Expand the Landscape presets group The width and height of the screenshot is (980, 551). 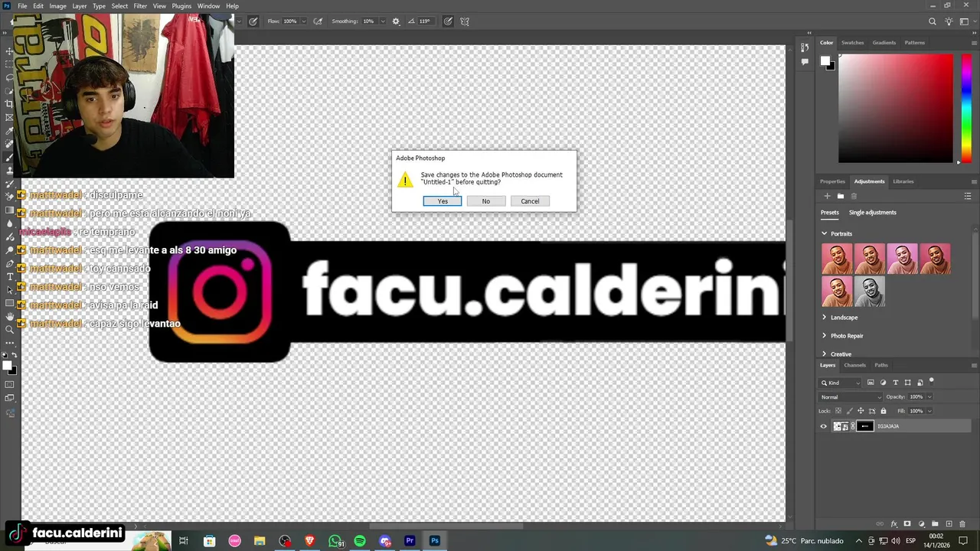[825, 317]
